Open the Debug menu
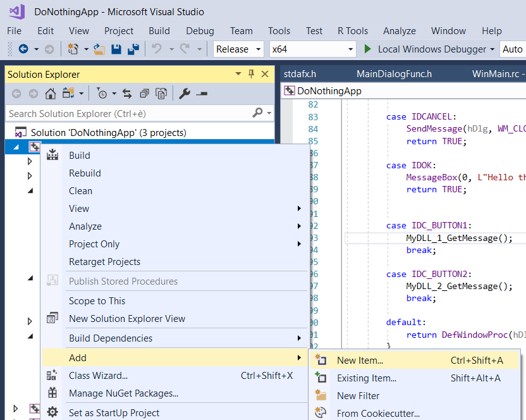 tap(200, 31)
